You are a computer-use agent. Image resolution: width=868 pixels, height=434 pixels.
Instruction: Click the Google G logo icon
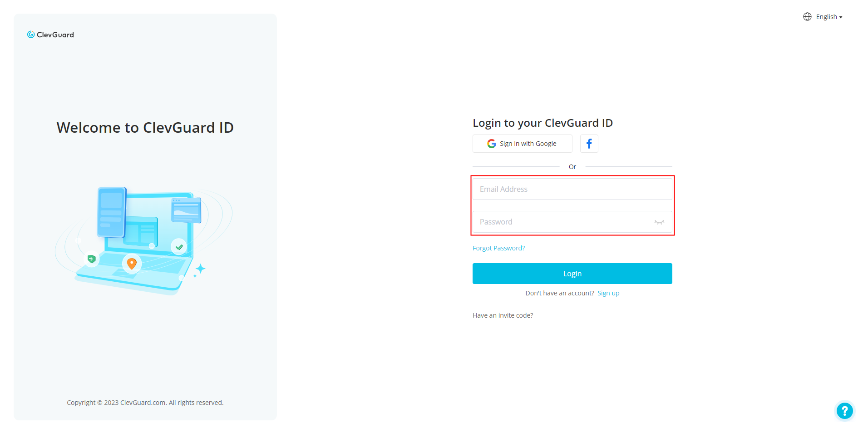click(x=491, y=144)
